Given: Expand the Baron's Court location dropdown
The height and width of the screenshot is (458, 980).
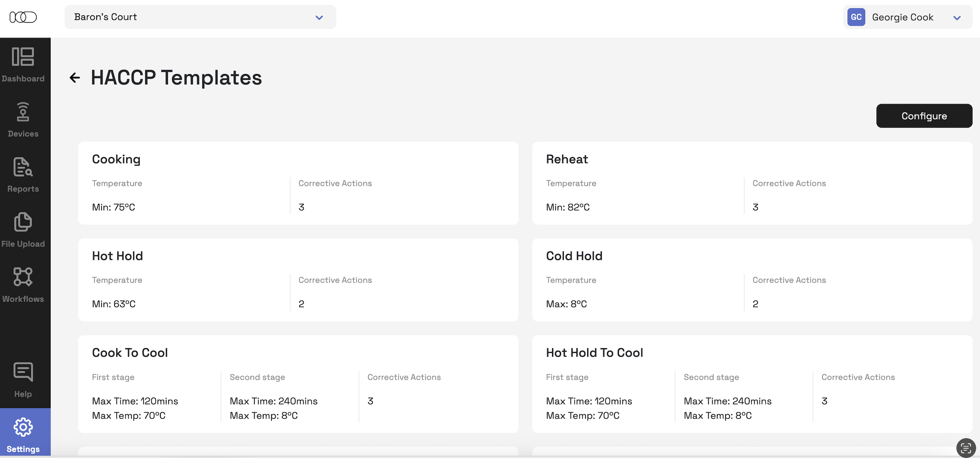Looking at the screenshot, I should (x=200, y=17).
